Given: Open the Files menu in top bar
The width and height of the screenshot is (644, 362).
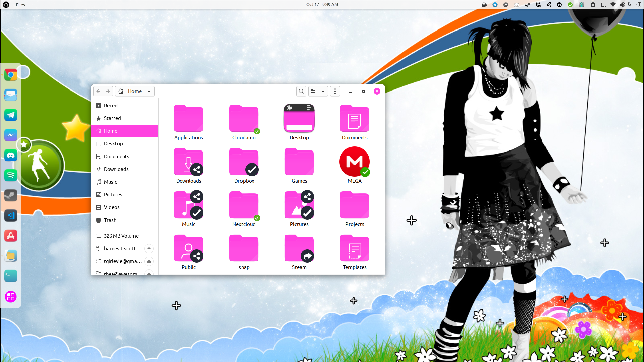Looking at the screenshot, I should pos(20,5).
